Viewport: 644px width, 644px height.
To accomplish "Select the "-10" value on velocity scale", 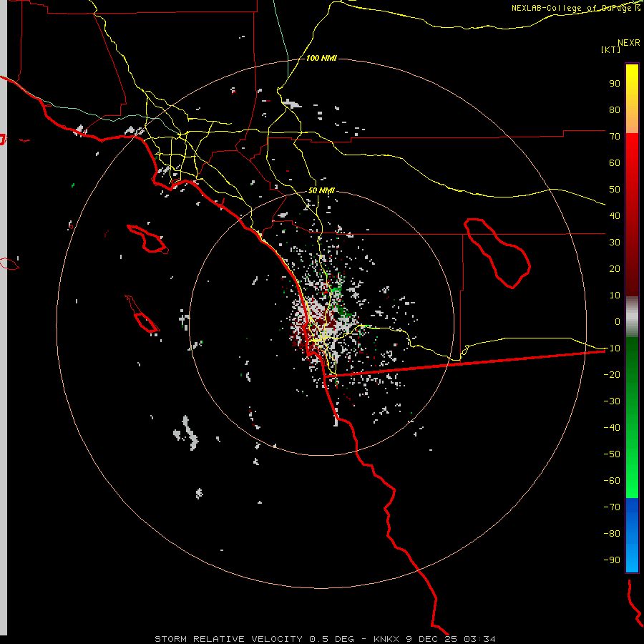I will point(612,348).
